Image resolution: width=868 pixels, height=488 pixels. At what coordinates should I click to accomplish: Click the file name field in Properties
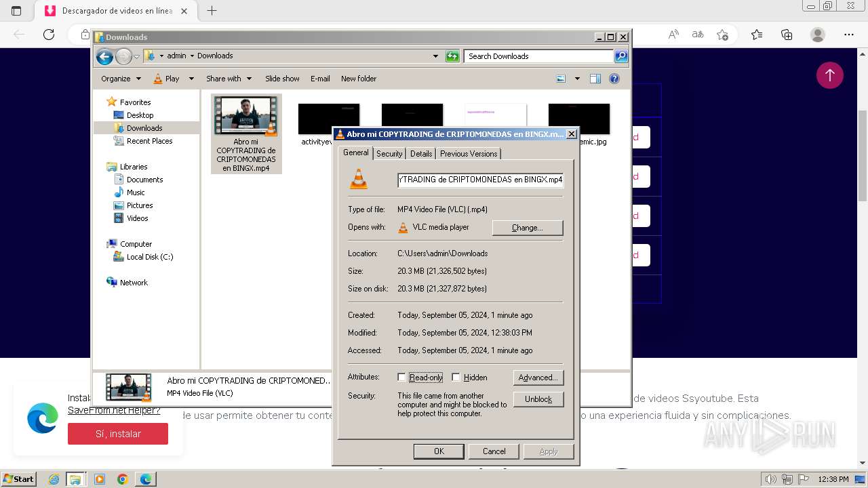(480, 180)
